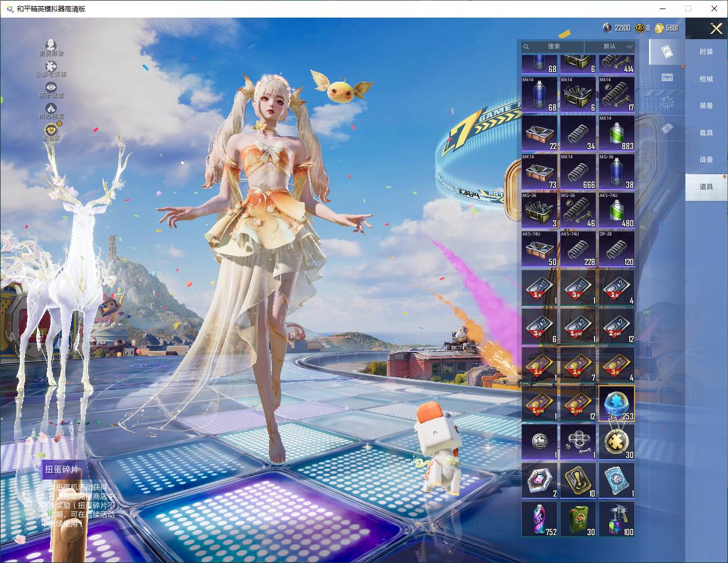Screen dimensions: 728x563
Task: Switch to the 时装 tab
Action: point(706,52)
